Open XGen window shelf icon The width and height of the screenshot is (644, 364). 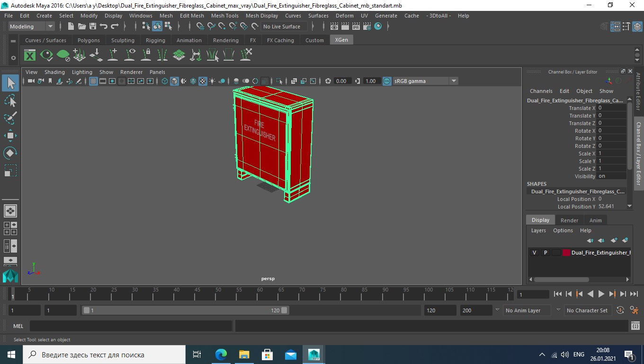[x=30, y=55]
